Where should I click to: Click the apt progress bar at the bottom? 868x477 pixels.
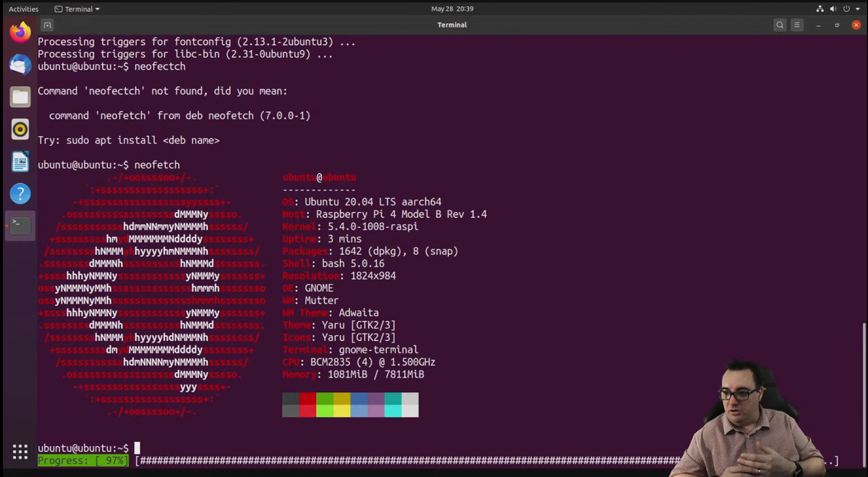434,461
